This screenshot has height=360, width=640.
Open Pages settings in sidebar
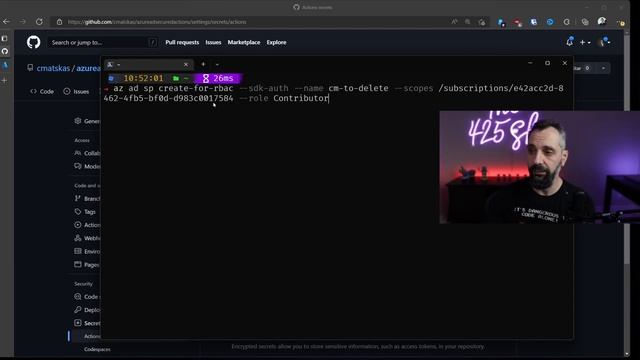87,264
